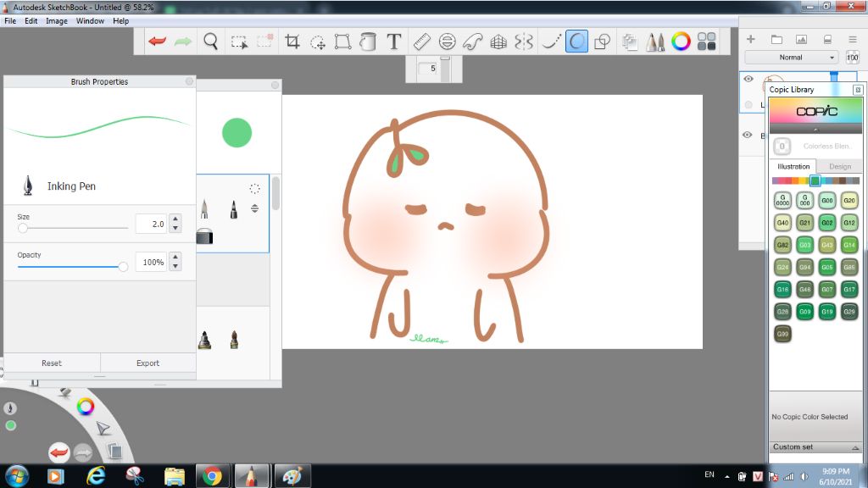Open the Window menu
The image size is (868, 488).
tap(90, 21)
